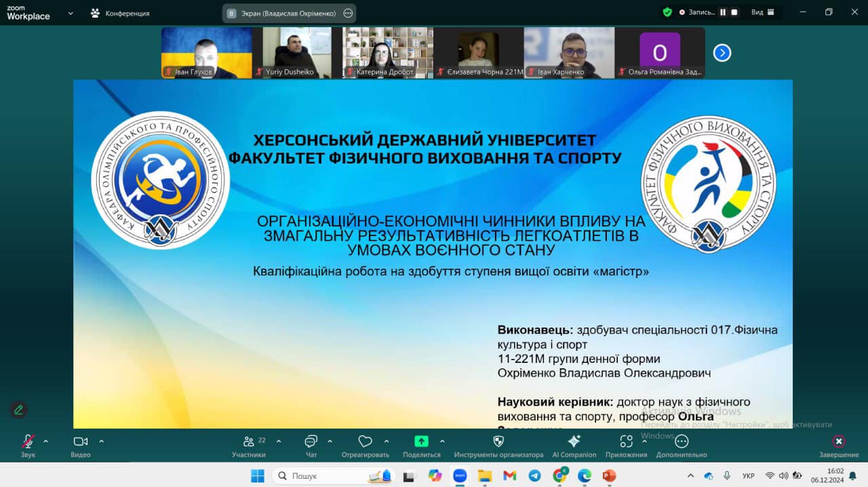The width and height of the screenshot is (868, 487).
Task: Select the Экран (Владислав Охріменко) tab
Action: tap(289, 13)
